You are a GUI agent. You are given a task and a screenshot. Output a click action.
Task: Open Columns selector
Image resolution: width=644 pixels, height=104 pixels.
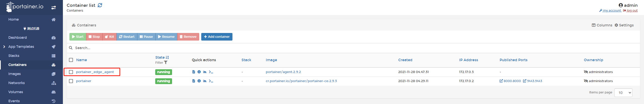point(602,25)
